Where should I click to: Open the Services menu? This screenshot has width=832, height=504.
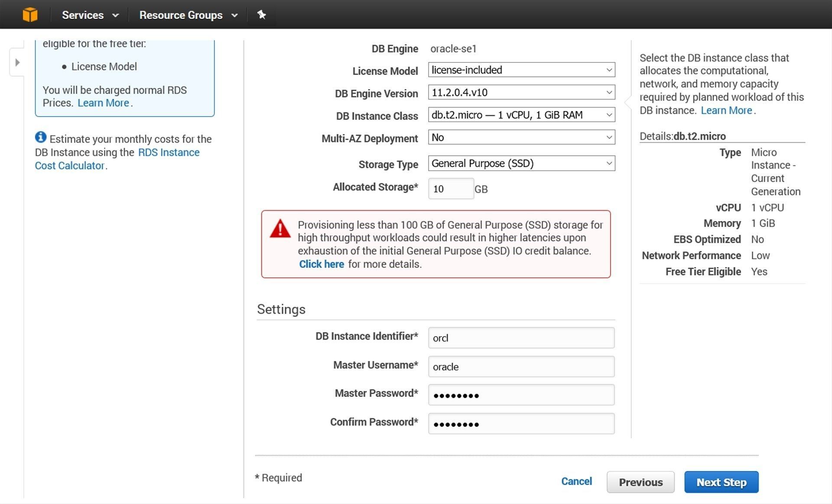click(90, 15)
